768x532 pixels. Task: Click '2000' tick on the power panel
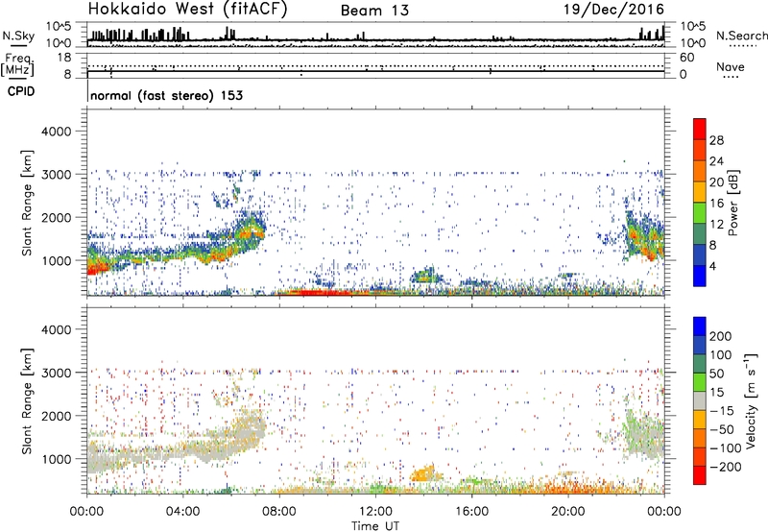click(x=56, y=217)
